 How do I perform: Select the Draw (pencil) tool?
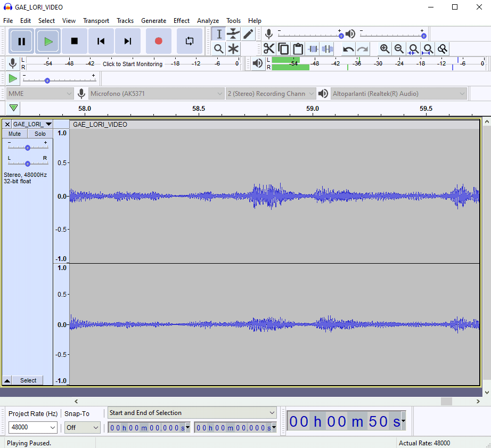click(248, 34)
